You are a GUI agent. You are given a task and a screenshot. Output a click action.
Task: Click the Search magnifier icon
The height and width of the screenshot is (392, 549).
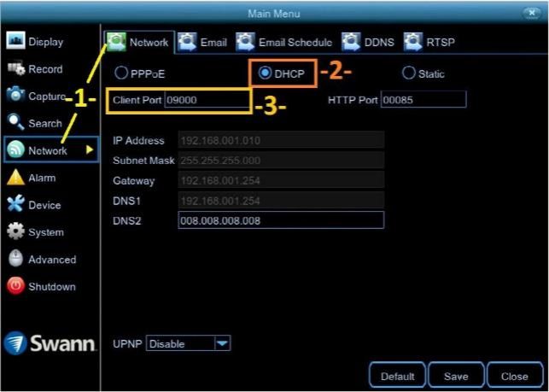[x=15, y=124]
